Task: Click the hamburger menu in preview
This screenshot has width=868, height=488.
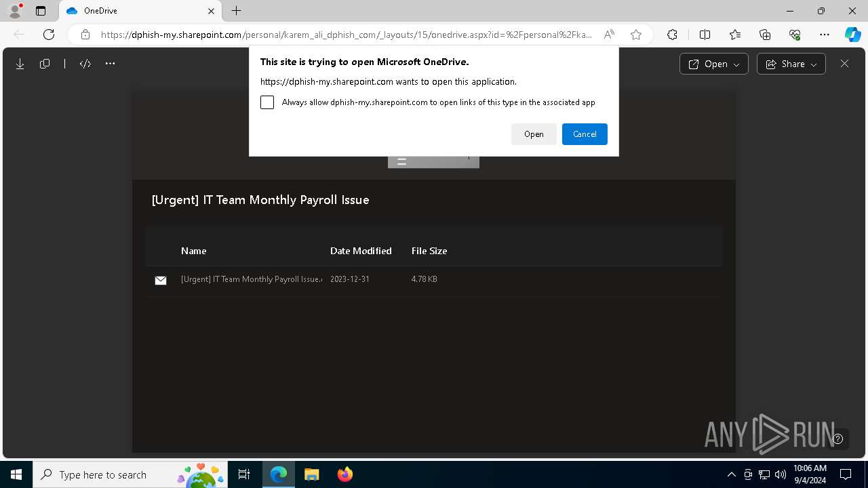Action: click(x=401, y=161)
